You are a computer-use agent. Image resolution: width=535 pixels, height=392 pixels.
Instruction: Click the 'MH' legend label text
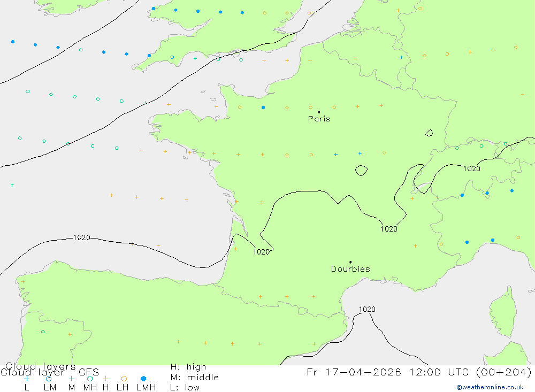tap(90, 388)
